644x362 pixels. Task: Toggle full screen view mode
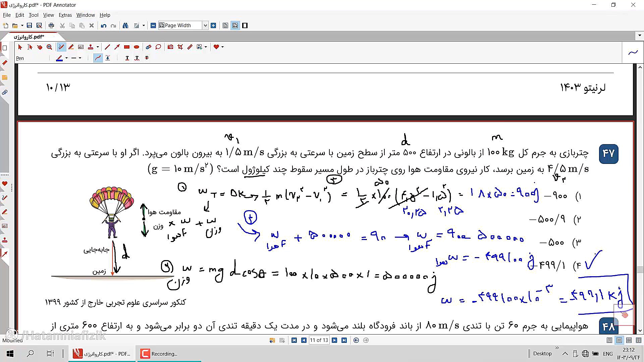pos(245,25)
